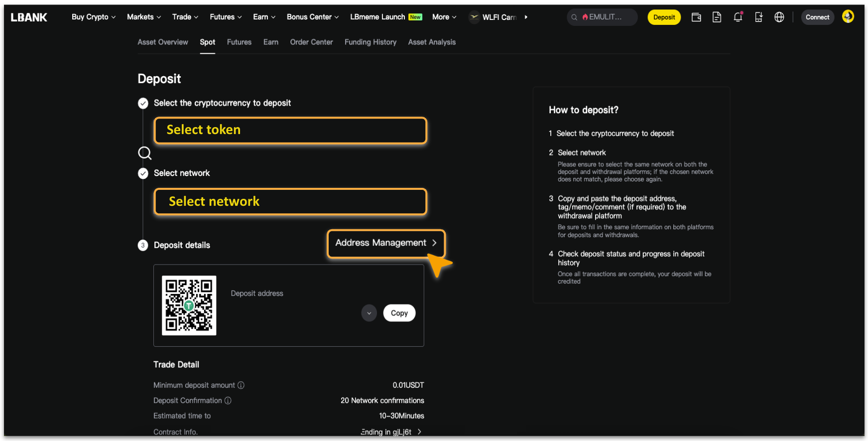Click the '10-30Minutes' estimated time value
This screenshot has height=441, width=868.
click(402, 416)
